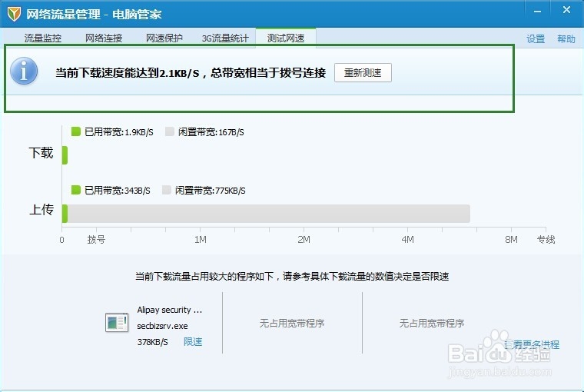Click the secbizsrv.exe program icon

(117, 323)
